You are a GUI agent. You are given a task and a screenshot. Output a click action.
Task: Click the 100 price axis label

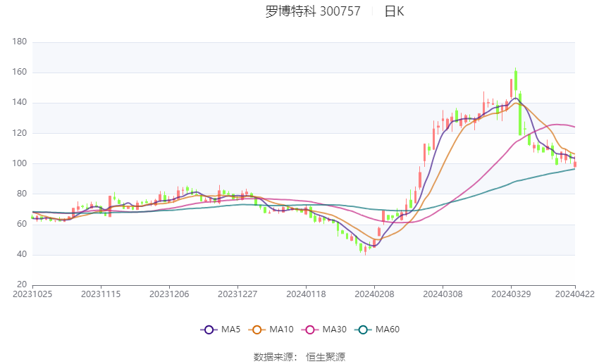pyautogui.click(x=20, y=163)
